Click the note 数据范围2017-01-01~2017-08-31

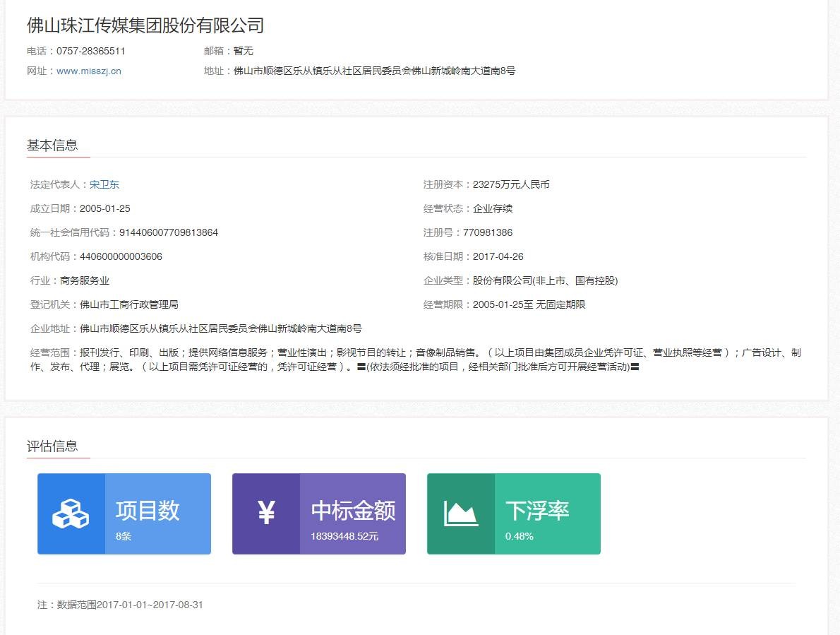pyautogui.click(x=130, y=605)
